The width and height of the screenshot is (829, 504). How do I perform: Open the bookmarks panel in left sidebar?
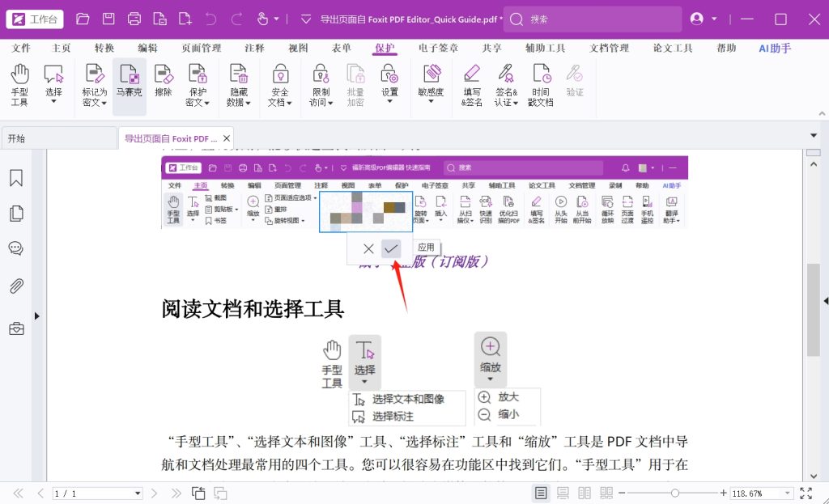click(15, 179)
